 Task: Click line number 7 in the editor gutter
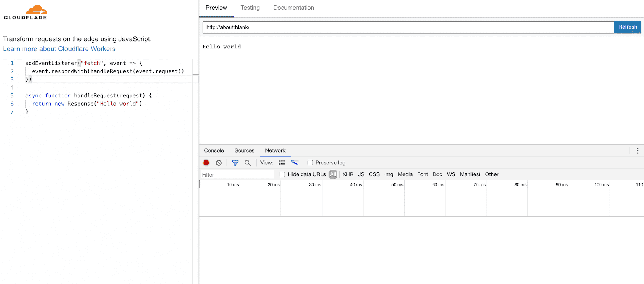pyautogui.click(x=12, y=112)
